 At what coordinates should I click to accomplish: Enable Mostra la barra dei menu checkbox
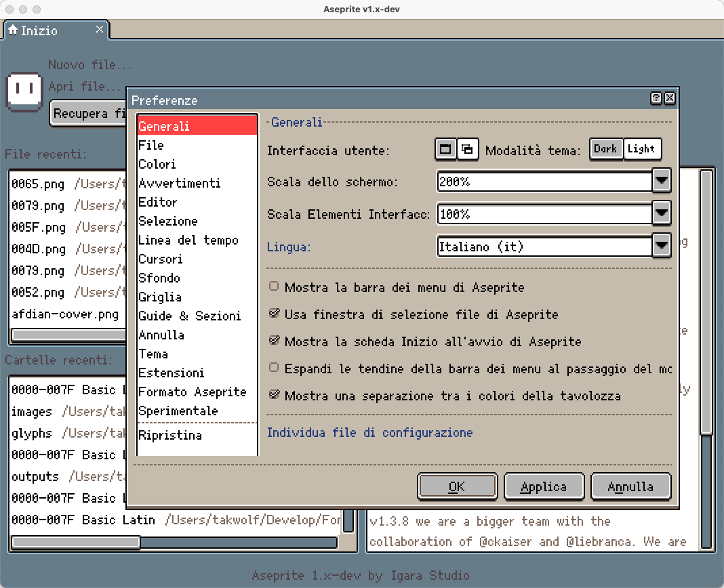pos(274,286)
